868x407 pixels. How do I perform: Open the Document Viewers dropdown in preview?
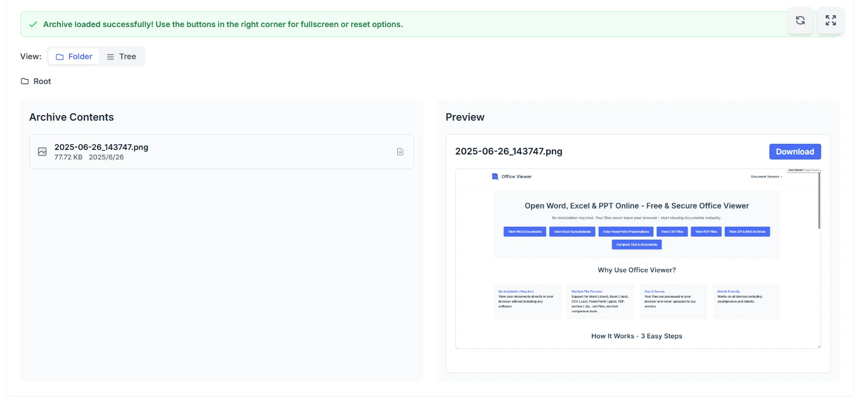tap(766, 176)
